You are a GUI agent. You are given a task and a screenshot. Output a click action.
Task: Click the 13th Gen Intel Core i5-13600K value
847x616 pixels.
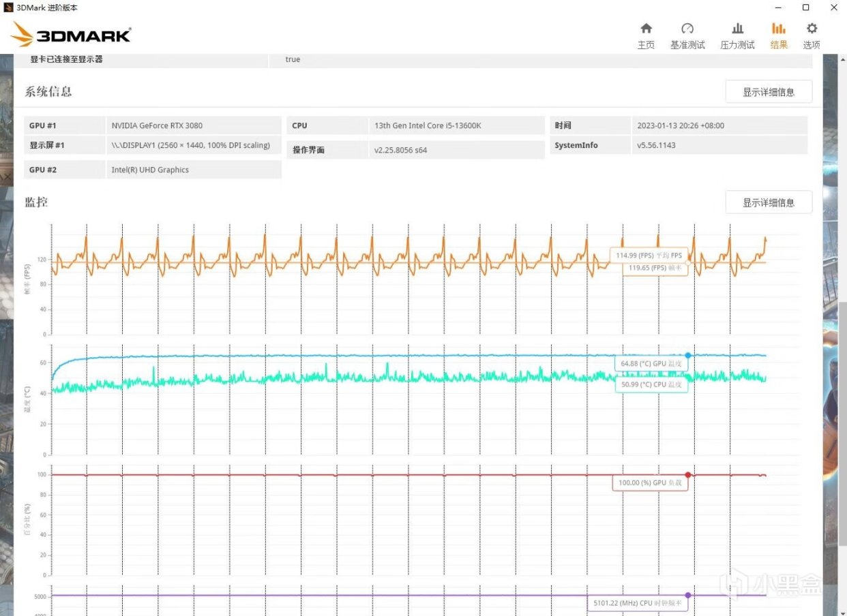(x=428, y=125)
